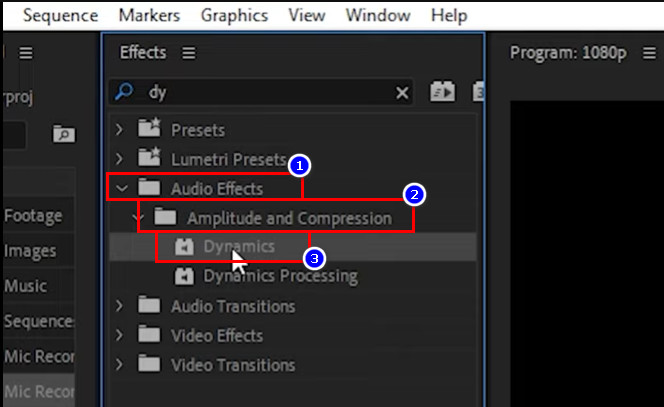The width and height of the screenshot is (664, 407).
Task: Click the Presets folder icon
Action: pos(149,127)
